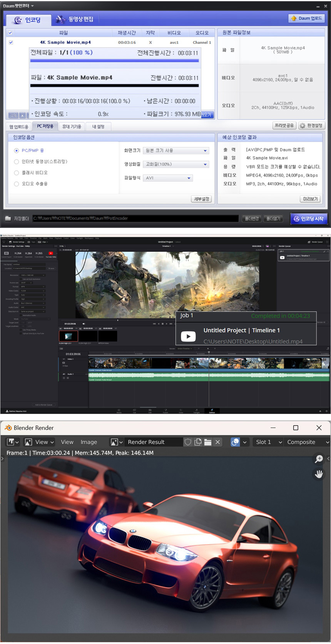Select Custom Export preset in DaVinci Resolve
This screenshot has height=644, width=331.
[x=7, y=254]
